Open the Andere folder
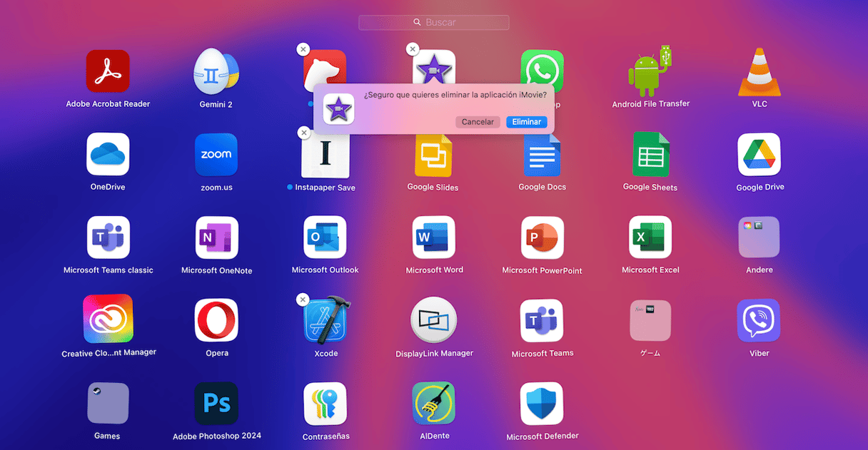This screenshot has width=868, height=450. click(759, 237)
